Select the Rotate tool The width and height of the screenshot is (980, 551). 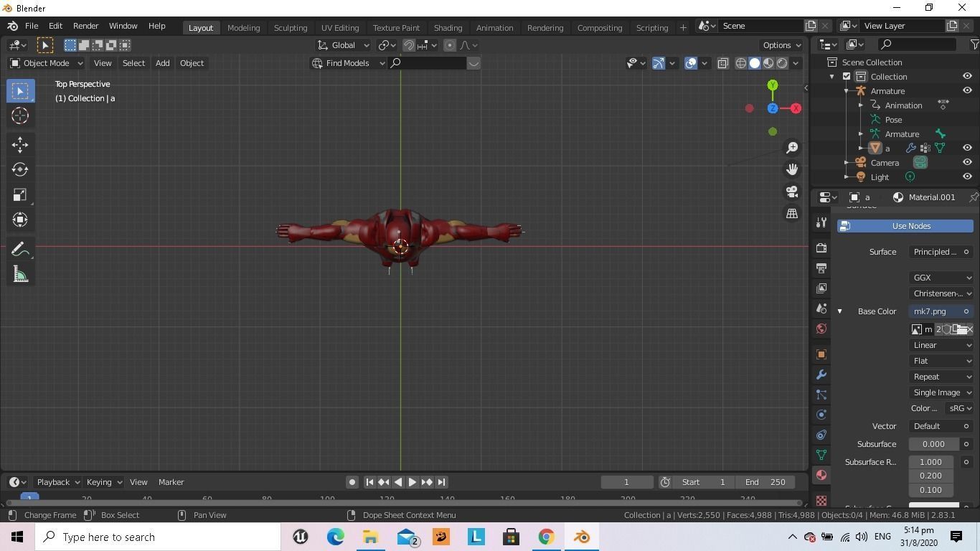click(20, 169)
